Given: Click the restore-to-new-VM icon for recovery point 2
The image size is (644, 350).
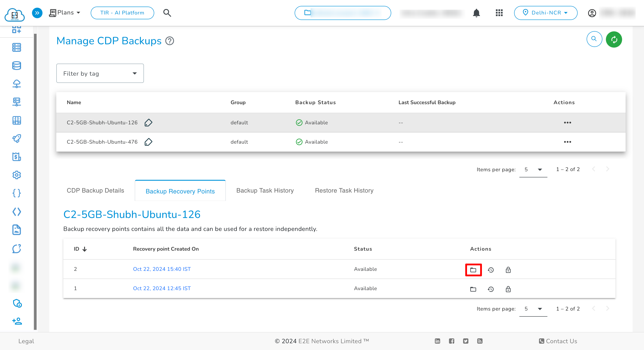Looking at the screenshot, I should (473, 269).
